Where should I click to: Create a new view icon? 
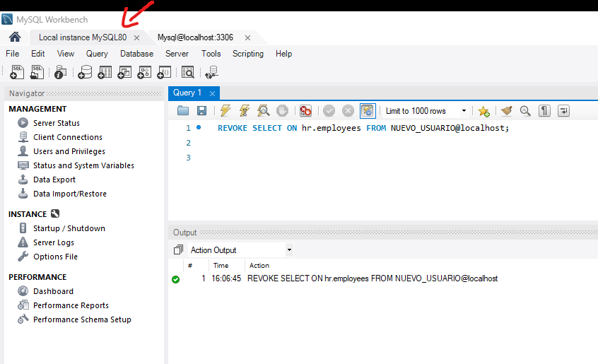[124, 72]
